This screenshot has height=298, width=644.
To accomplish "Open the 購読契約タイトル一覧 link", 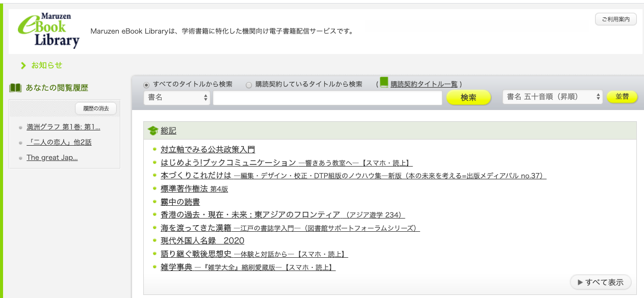I will (424, 84).
